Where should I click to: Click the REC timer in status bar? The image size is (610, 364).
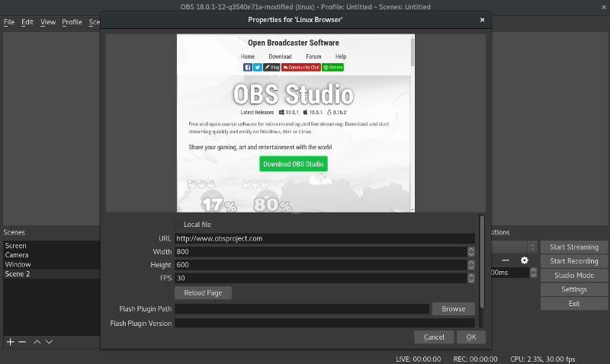[x=475, y=359]
